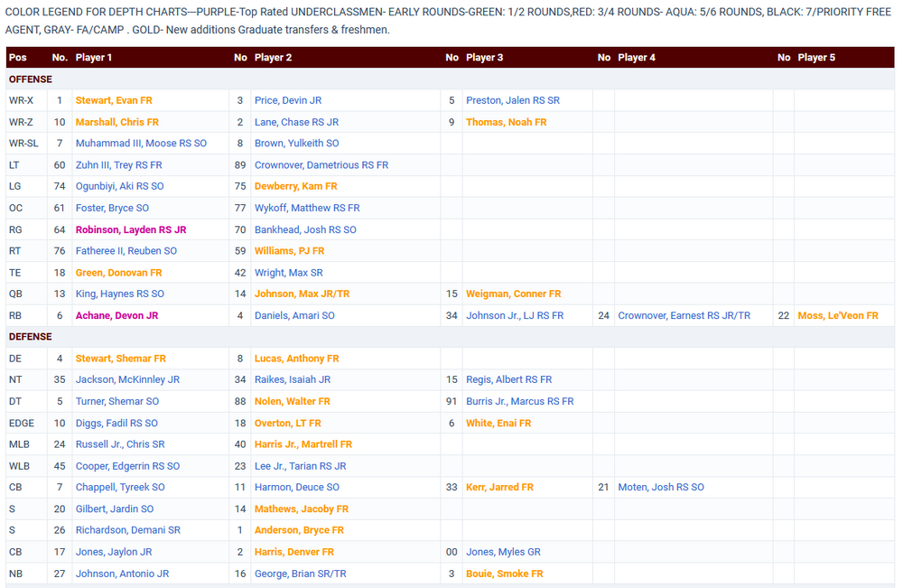Click the Player 1 column header
This screenshot has height=588, width=903.
pos(94,57)
